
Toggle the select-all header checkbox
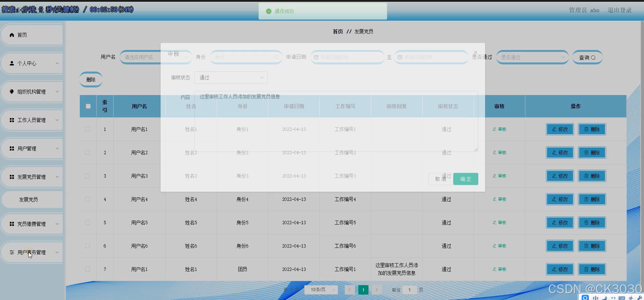point(88,106)
